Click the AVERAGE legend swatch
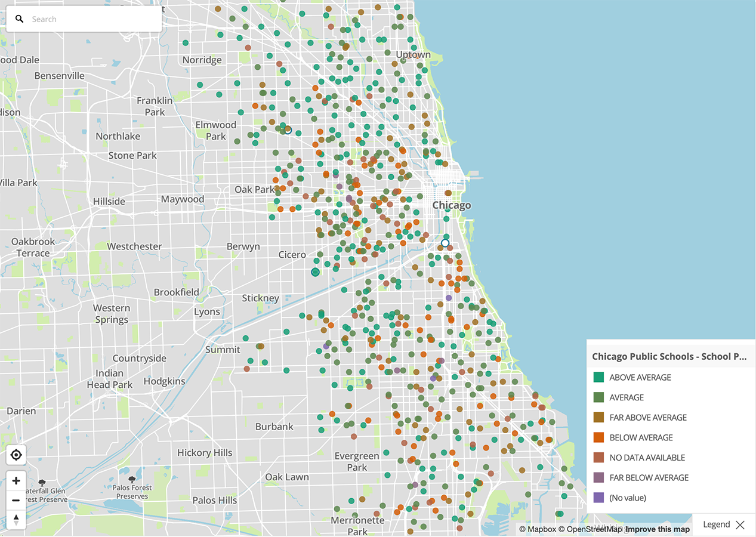 point(598,397)
